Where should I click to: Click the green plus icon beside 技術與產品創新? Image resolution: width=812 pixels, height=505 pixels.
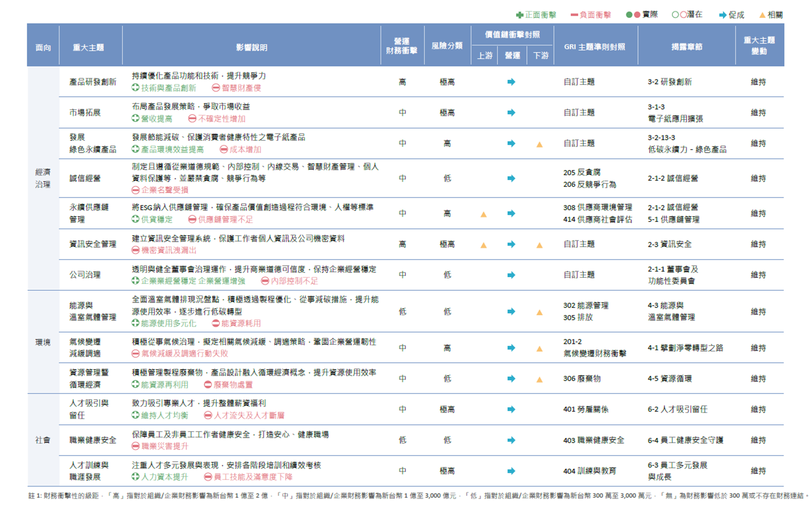tap(135, 88)
